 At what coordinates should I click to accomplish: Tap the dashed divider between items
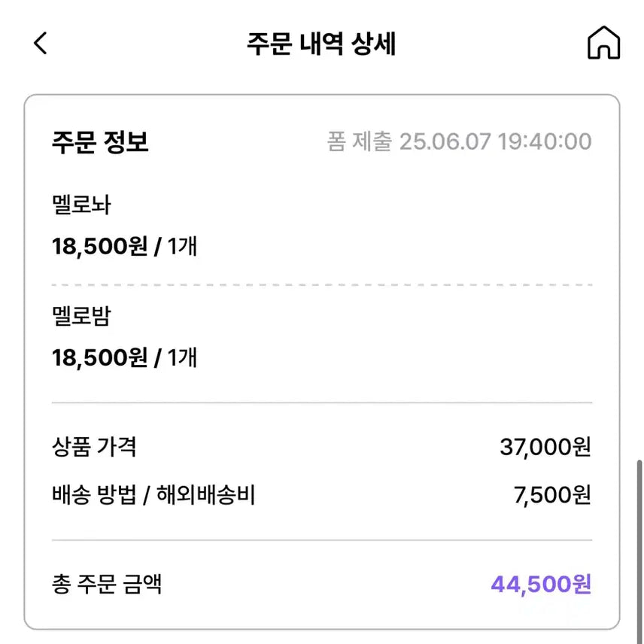click(x=321, y=285)
